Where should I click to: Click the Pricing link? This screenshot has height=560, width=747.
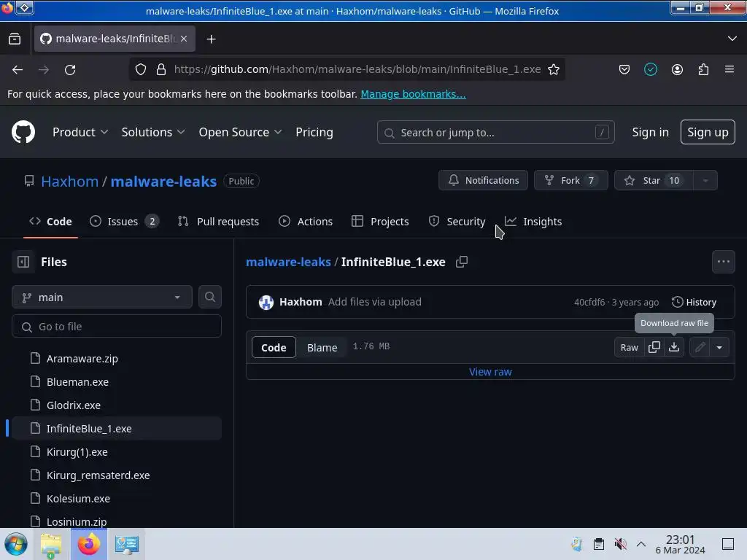tap(314, 133)
